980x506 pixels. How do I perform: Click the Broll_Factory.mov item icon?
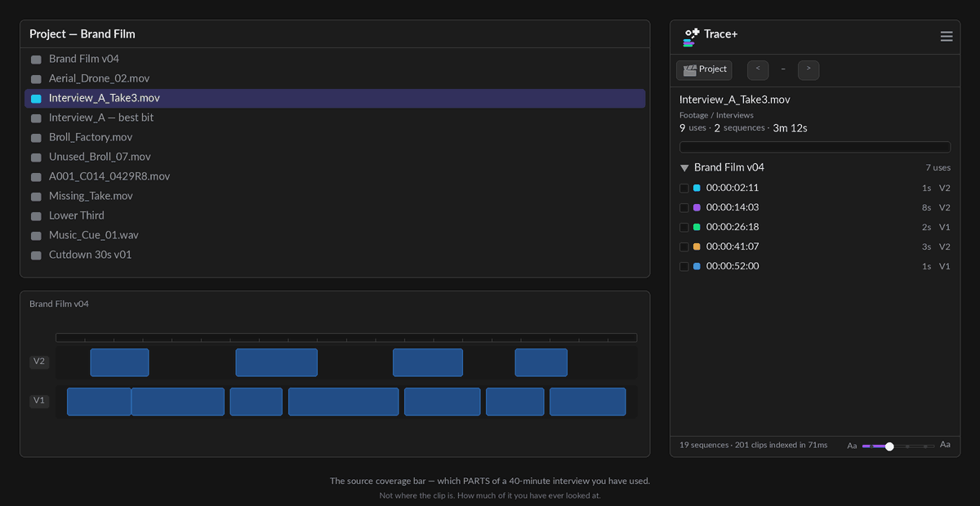(36, 138)
